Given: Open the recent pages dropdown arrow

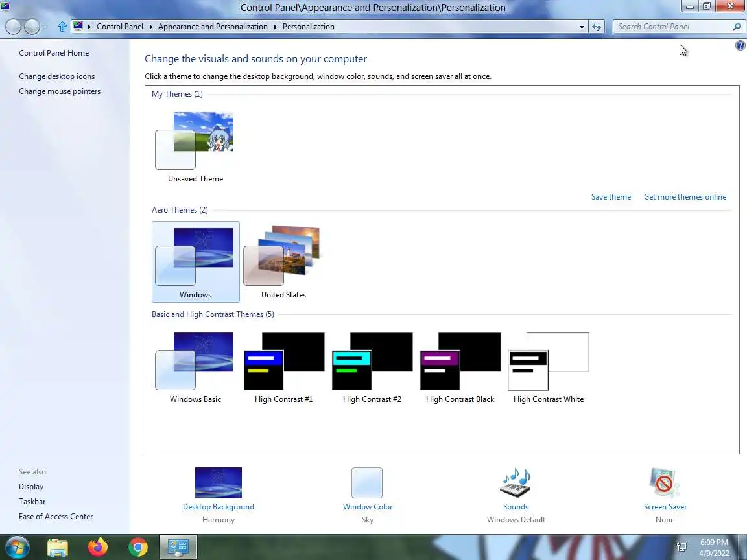Looking at the screenshot, I should (45, 27).
